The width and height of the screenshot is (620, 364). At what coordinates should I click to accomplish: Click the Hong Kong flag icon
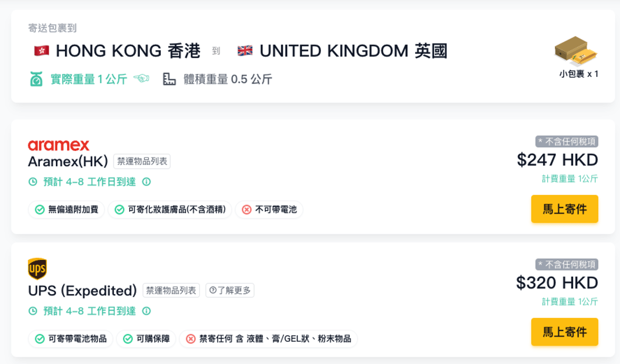pyautogui.click(x=42, y=51)
